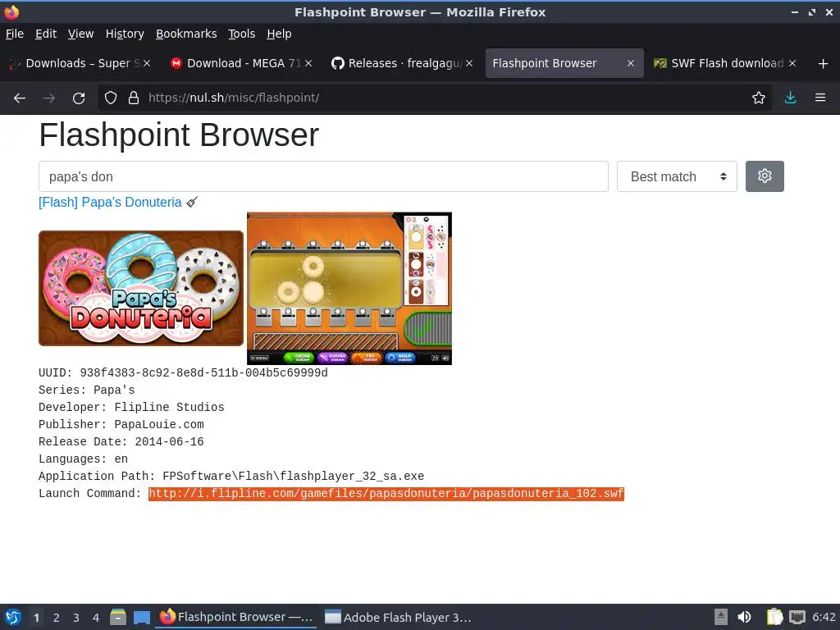The width and height of the screenshot is (840, 630).
Task: Switch to workspace 2 in taskbar
Action: click(x=57, y=618)
